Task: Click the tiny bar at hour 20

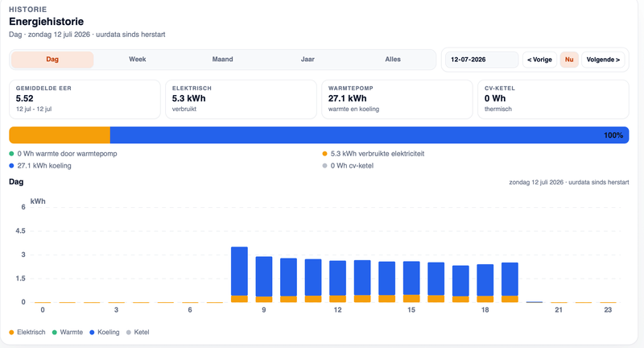Action: pos(535,302)
